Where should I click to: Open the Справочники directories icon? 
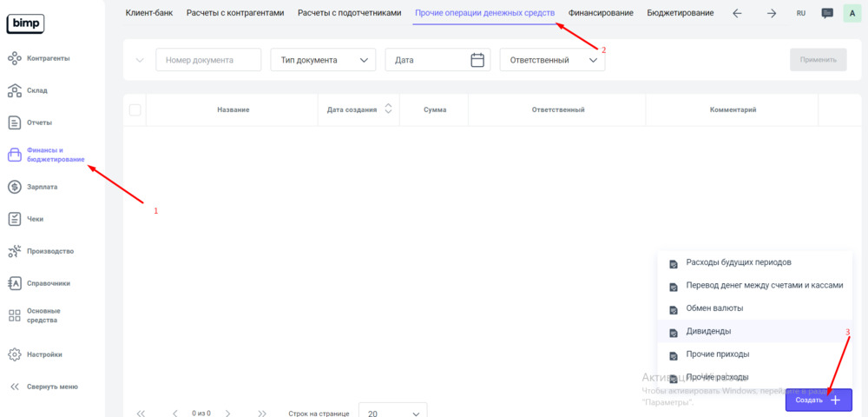tap(14, 283)
